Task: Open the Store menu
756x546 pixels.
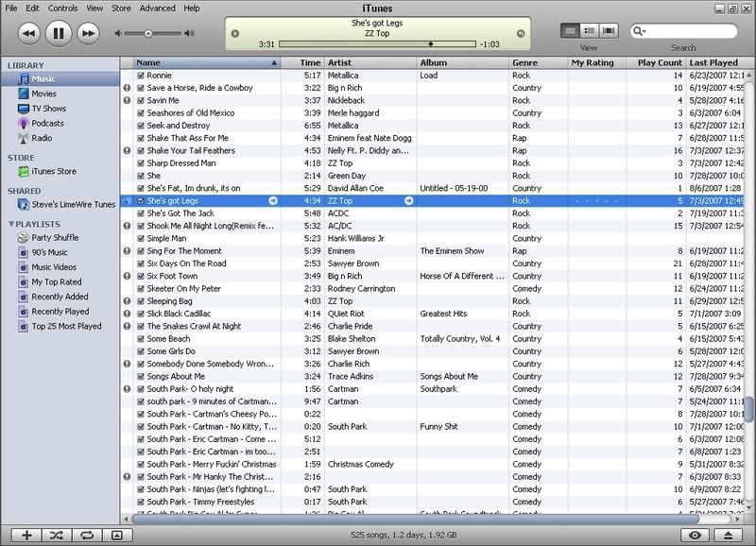Action: [121, 9]
